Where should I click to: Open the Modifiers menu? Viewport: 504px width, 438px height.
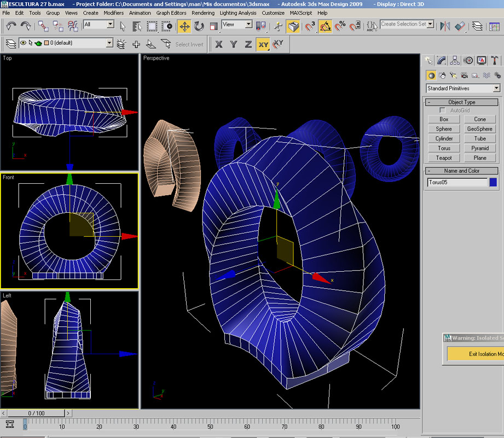point(113,13)
